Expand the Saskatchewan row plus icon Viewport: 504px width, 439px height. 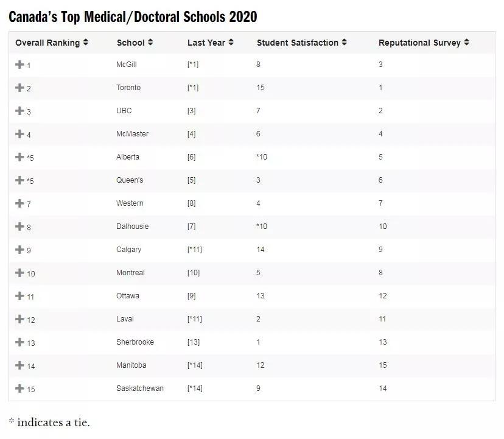click(x=19, y=388)
